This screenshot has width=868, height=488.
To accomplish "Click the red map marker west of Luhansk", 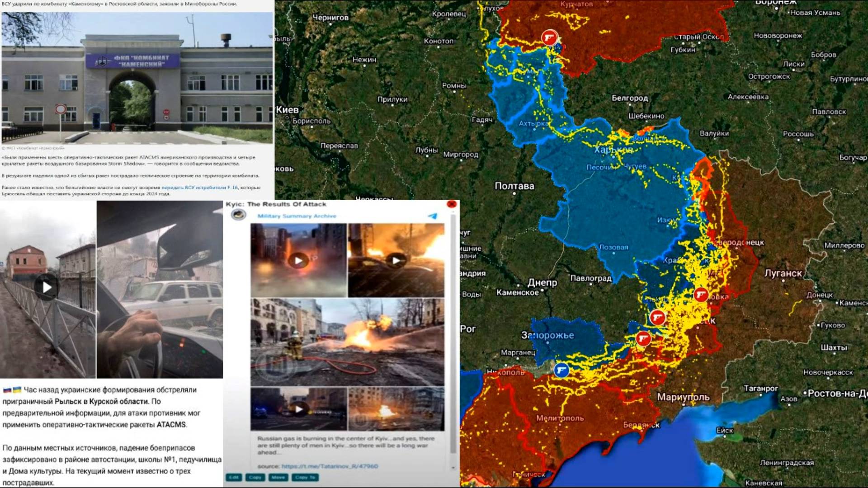I will tap(701, 295).
